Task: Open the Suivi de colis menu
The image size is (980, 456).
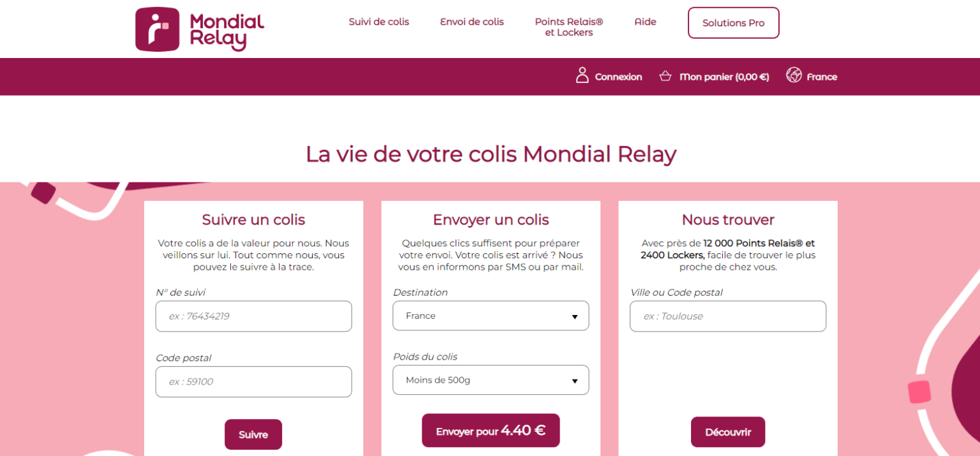Action: [379, 22]
